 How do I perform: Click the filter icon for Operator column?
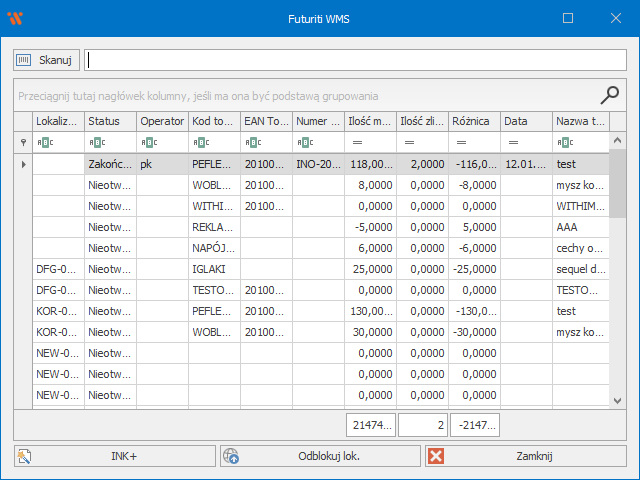pos(149,143)
